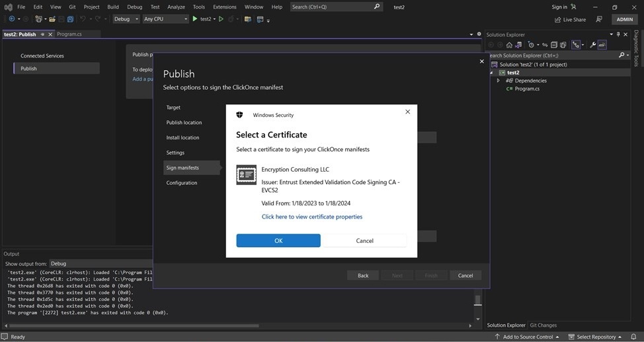Select the Settings wizard step
Viewport: 644px width, 342px height.
(x=175, y=153)
